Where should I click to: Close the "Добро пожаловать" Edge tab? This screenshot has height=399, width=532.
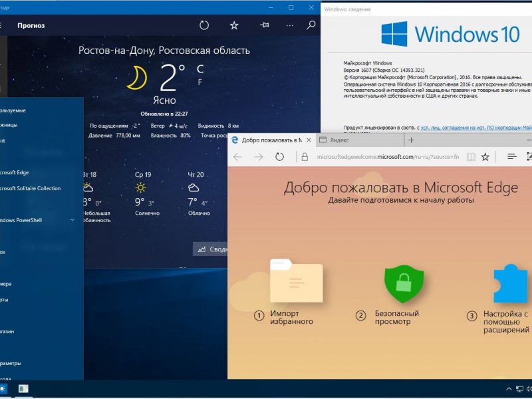point(309,140)
